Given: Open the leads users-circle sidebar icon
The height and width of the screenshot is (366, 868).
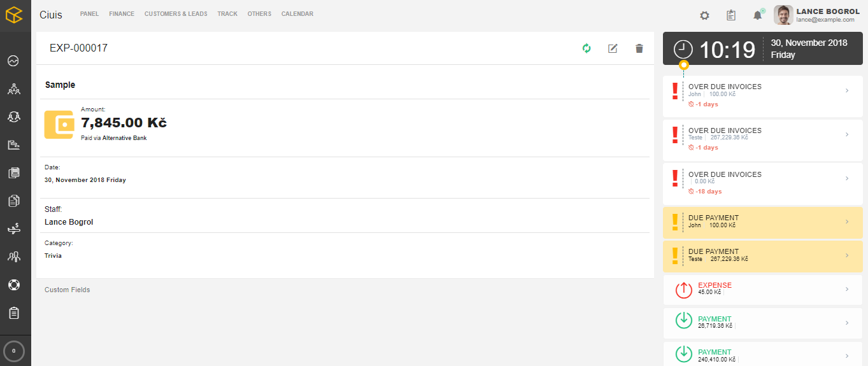Looking at the screenshot, I should tap(13, 116).
